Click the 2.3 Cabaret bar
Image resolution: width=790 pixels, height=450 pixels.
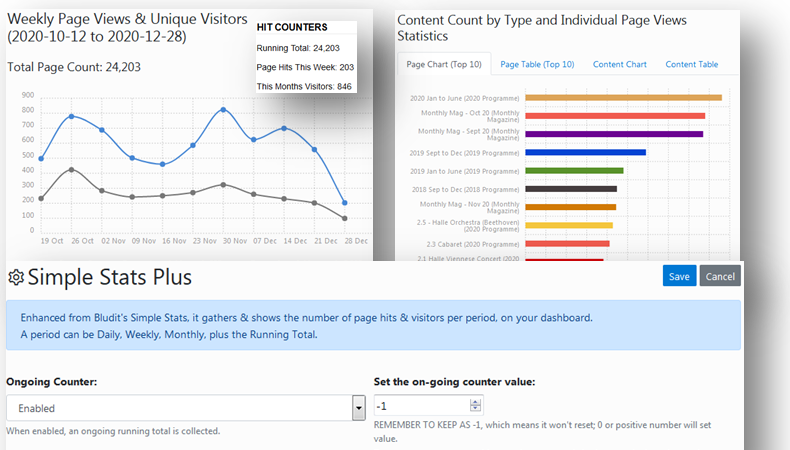click(567, 244)
